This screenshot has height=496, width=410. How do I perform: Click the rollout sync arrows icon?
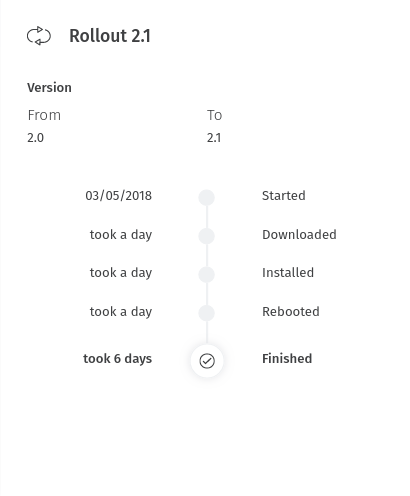tap(39, 36)
